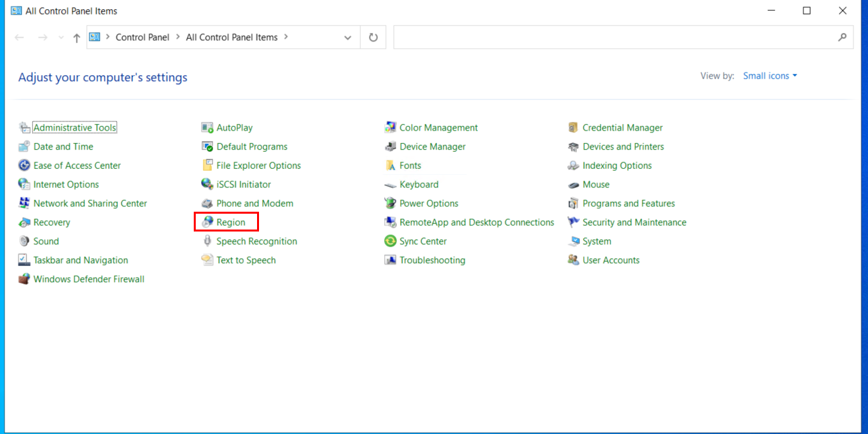The image size is (868, 434).
Task: Expand the Recent locations dropdown arrow
Action: [61, 38]
